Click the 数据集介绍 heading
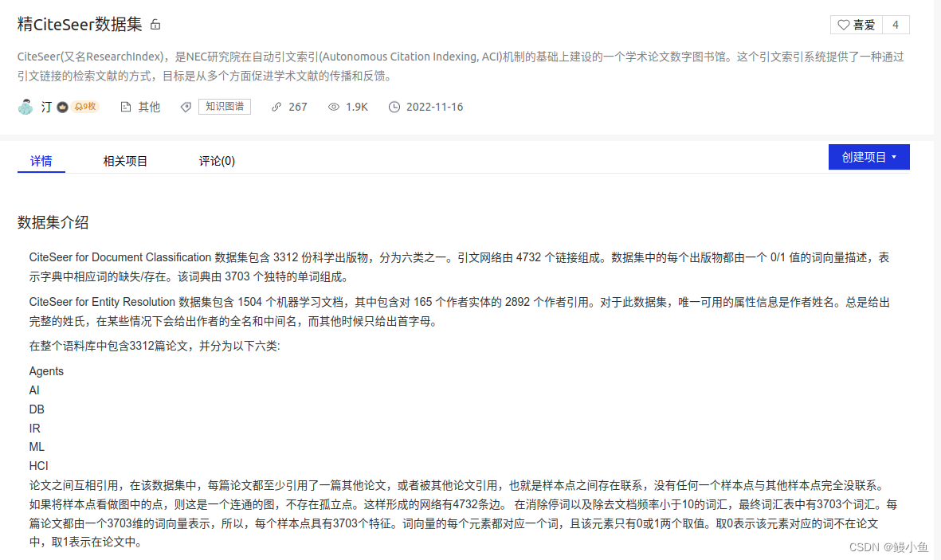Viewport: 941px width, 560px height. coord(53,223)
